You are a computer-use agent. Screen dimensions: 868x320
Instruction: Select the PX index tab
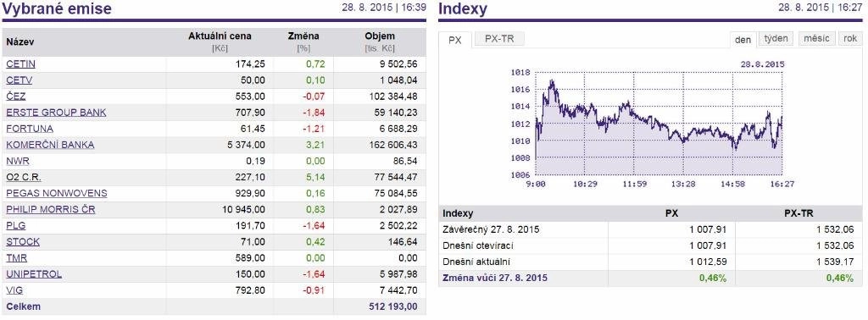pyautogui.click(x=455, y=40)
